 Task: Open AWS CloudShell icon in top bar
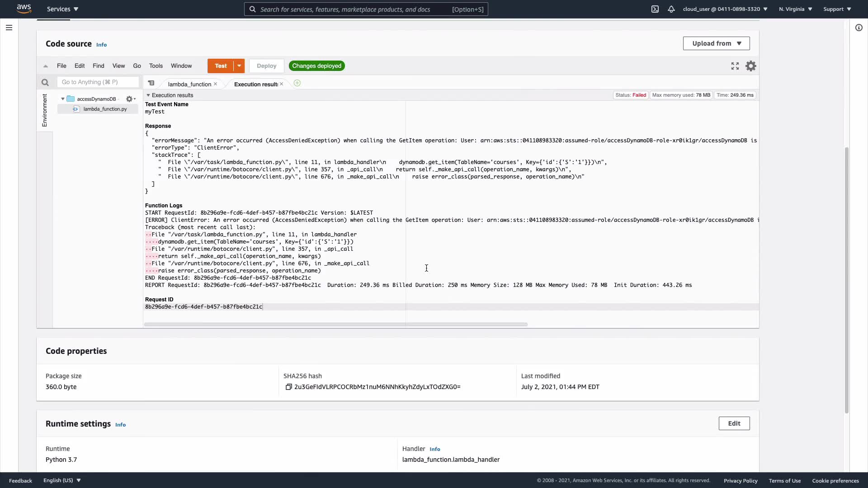[x=655, y=9]
